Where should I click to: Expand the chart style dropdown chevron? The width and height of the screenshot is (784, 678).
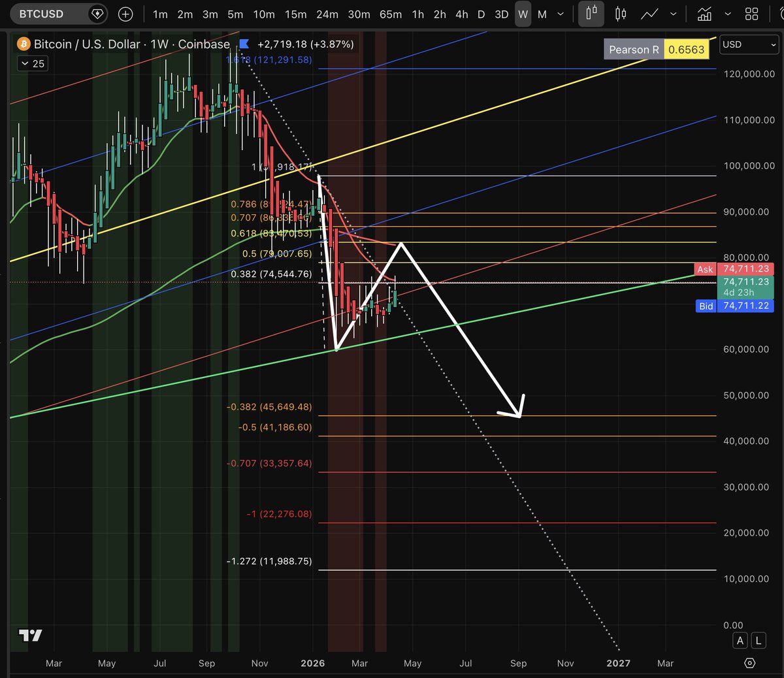click(674, 14)
